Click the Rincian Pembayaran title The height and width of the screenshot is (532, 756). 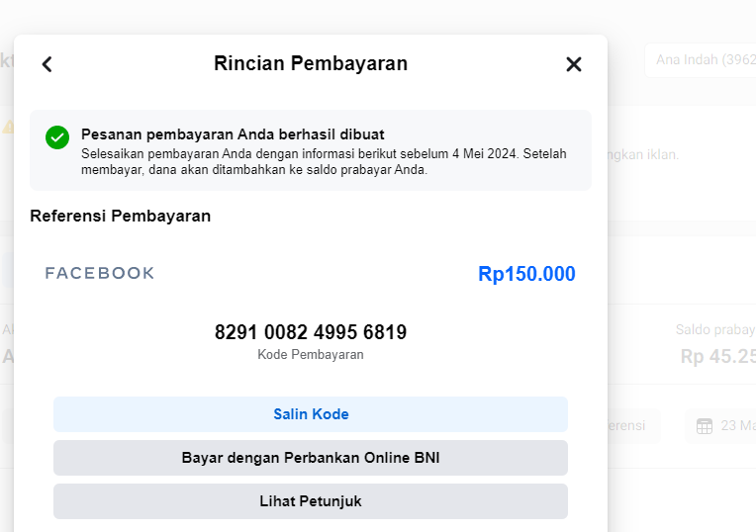point(311,64)
